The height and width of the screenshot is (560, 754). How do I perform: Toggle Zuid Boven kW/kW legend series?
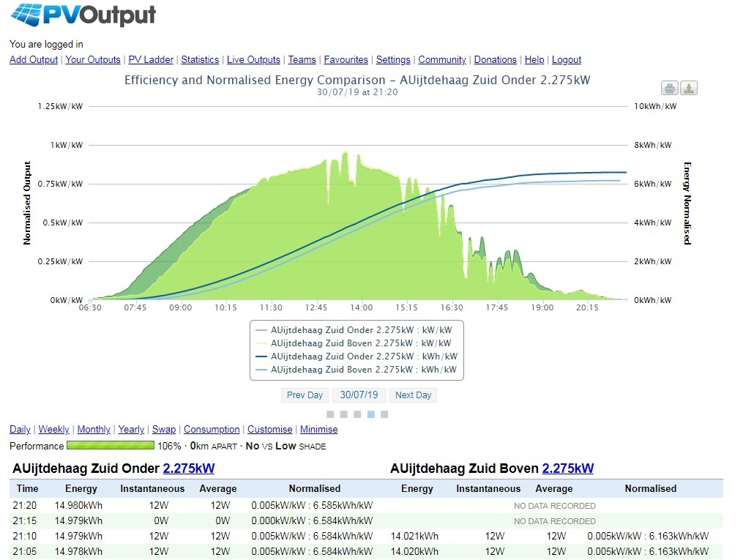354,343
